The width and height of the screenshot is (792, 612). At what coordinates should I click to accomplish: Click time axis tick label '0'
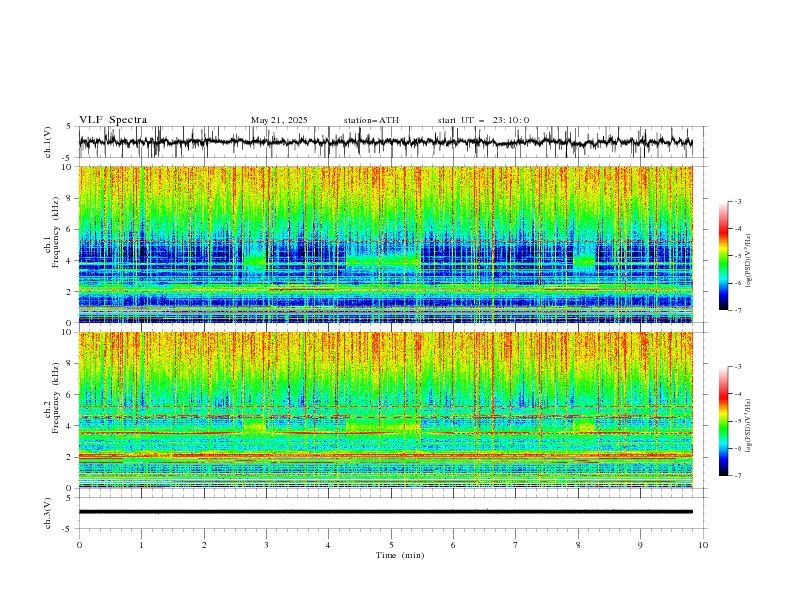click(79, 545)
